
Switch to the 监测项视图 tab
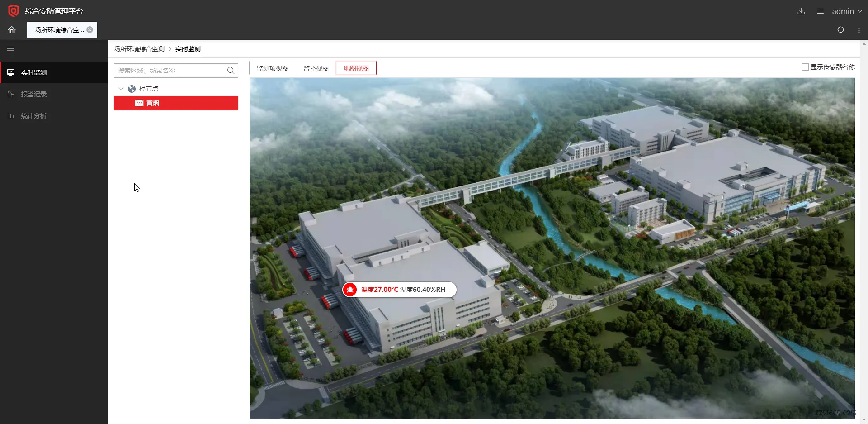tap(271, 68)
